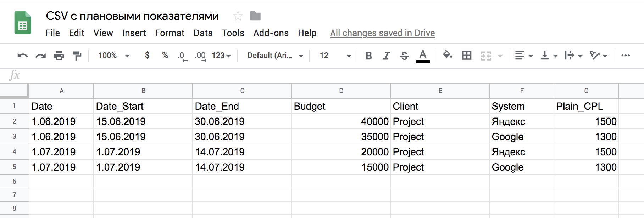Open text rotation dropdown
Image resolution: width=644 pixels, height=218 pixels.
pos(599,56)
